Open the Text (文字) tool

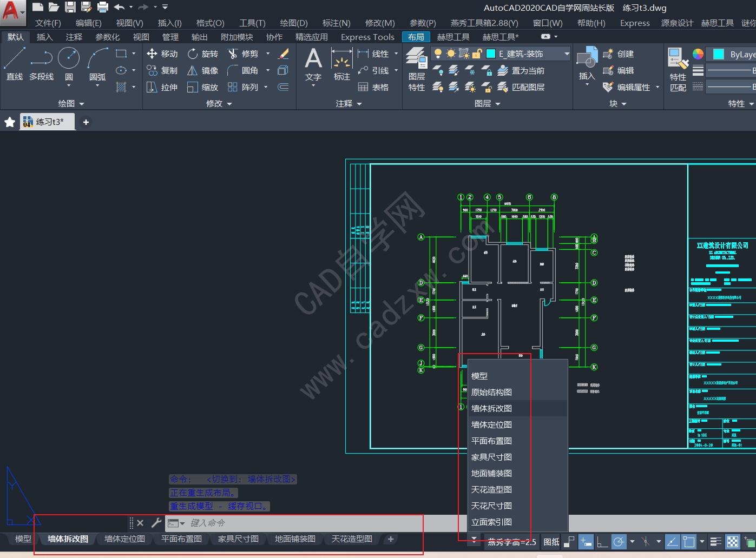coord(313,64)
